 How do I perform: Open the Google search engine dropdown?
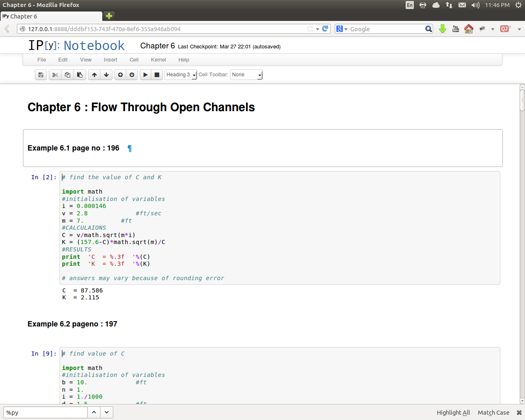tap(342, 29)
